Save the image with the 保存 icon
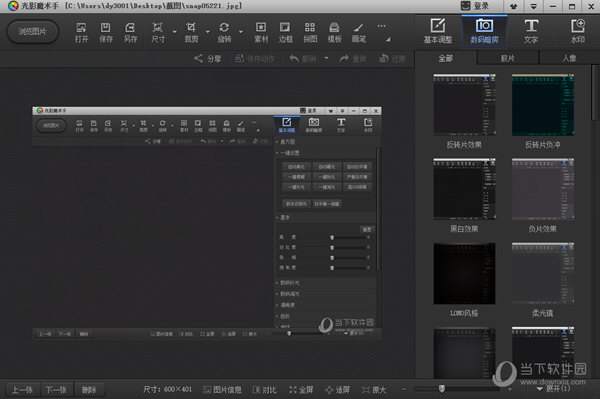Screen dimensions: 600x399 click(106, 32)
